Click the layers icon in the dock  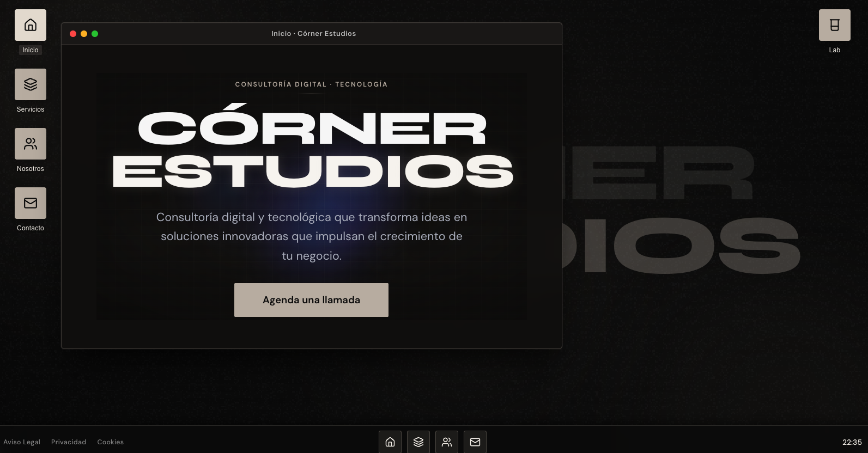pos(418,442)
